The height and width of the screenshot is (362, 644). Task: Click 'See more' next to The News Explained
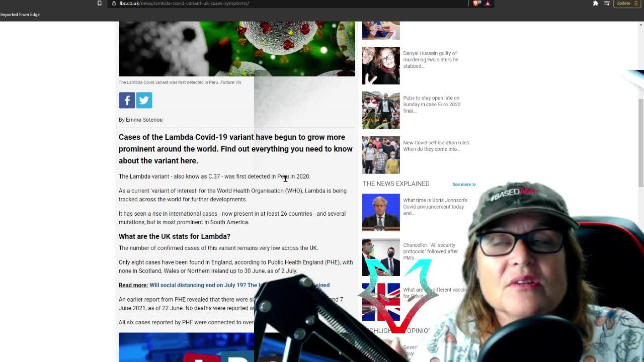(x=464, y=185)
